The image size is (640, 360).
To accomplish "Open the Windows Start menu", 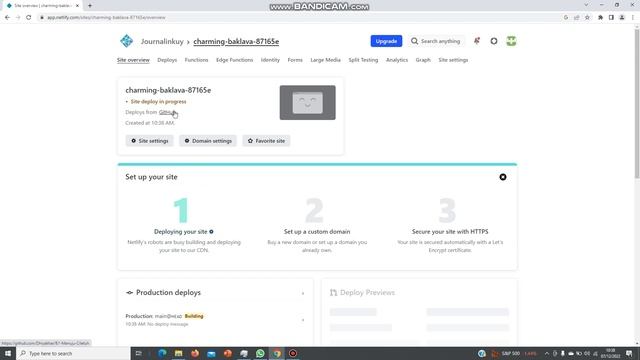I will point(8,353).
